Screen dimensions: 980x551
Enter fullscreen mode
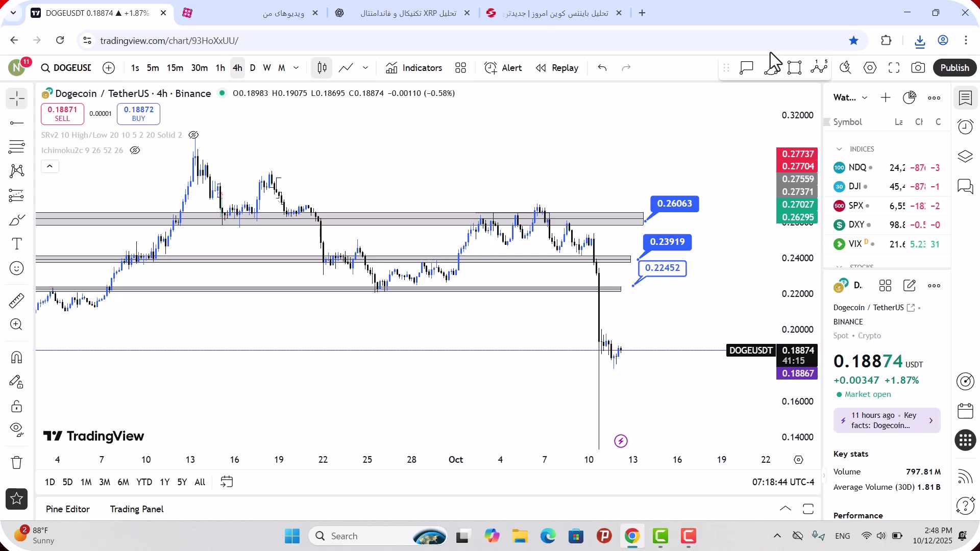click(894, 68)
